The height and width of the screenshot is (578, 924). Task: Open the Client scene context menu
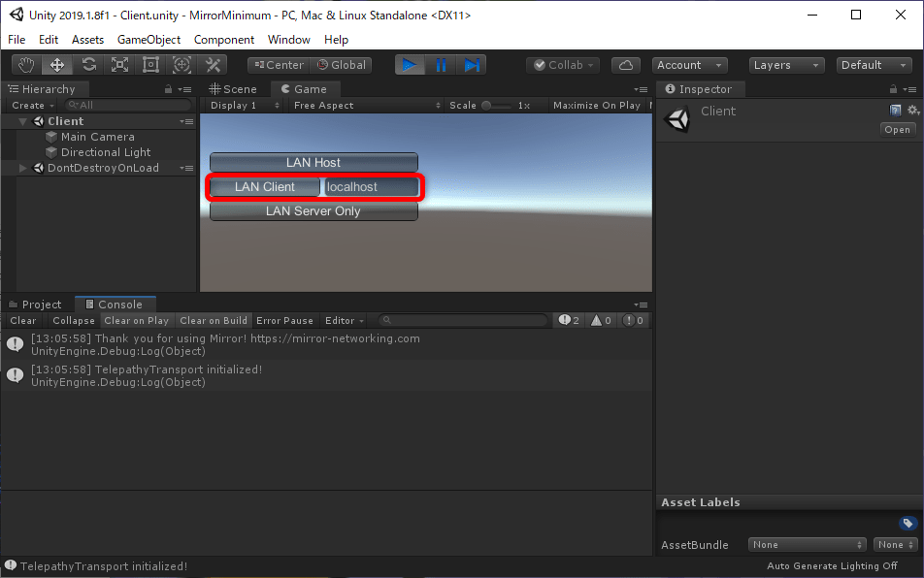click(186, 121)
